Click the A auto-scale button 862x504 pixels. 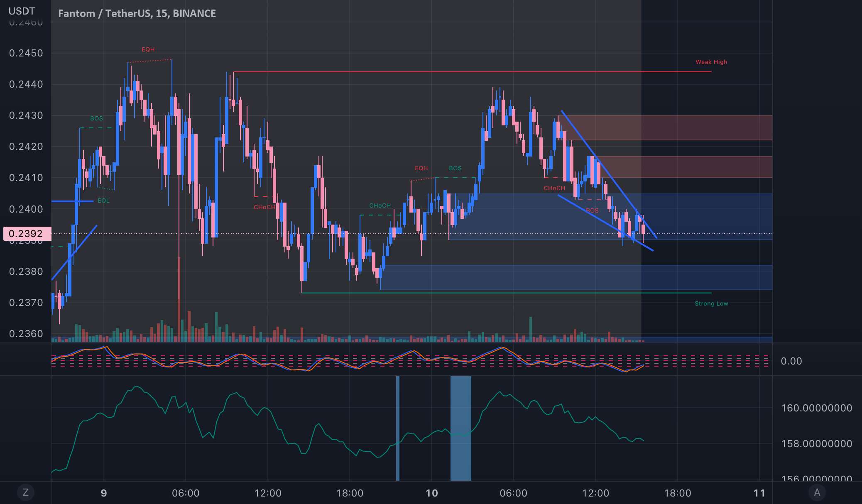pos(817,492)
